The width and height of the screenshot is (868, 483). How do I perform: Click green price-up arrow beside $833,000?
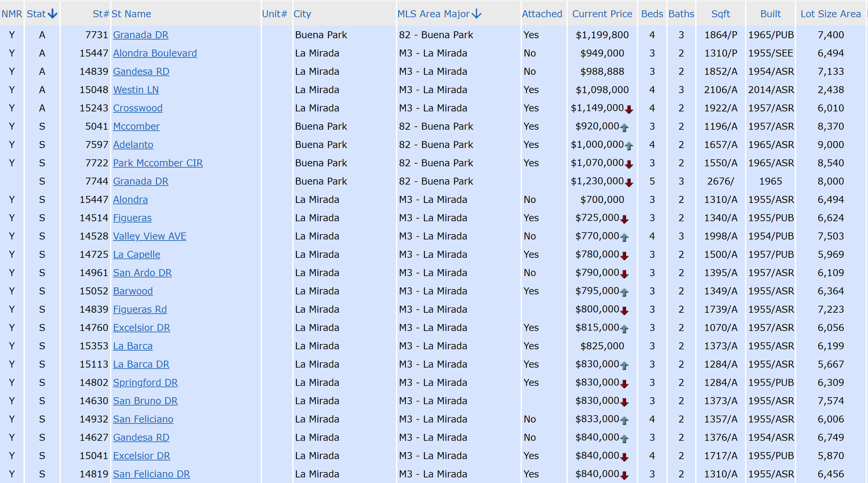tap(624, 421)
